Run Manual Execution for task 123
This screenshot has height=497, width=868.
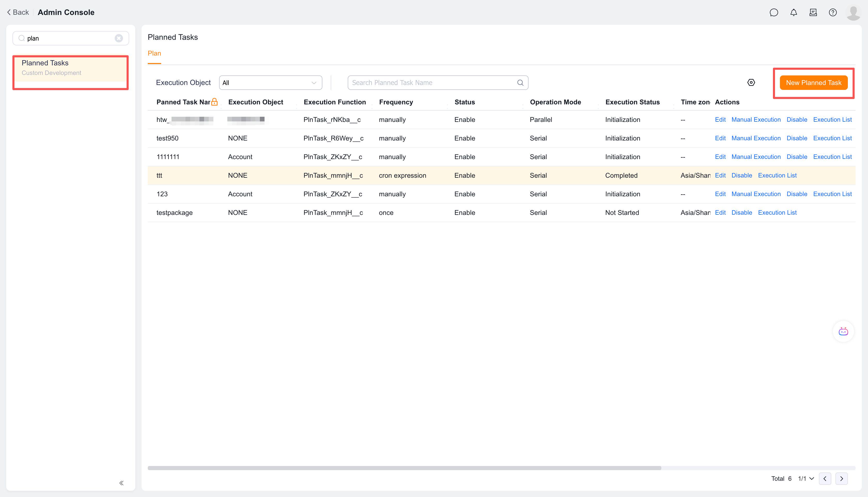756,194
